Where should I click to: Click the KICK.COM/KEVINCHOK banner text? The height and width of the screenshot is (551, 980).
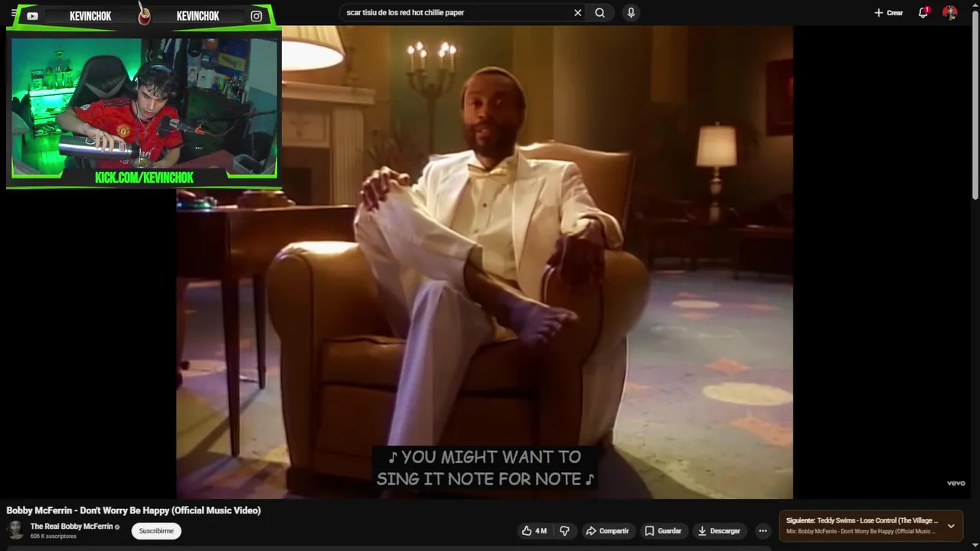tap(144, 178)
